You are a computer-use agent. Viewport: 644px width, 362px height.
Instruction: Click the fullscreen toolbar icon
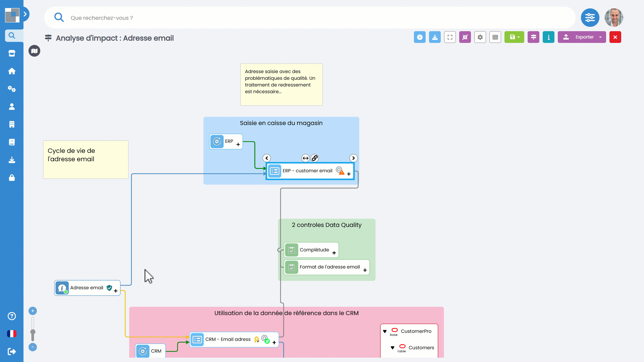point(450,37)
